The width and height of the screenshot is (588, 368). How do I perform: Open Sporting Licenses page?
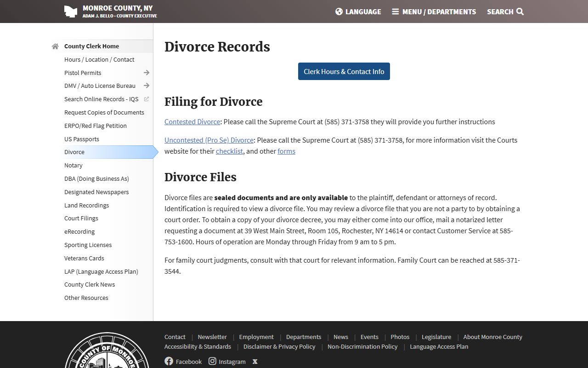pos(88,245)
